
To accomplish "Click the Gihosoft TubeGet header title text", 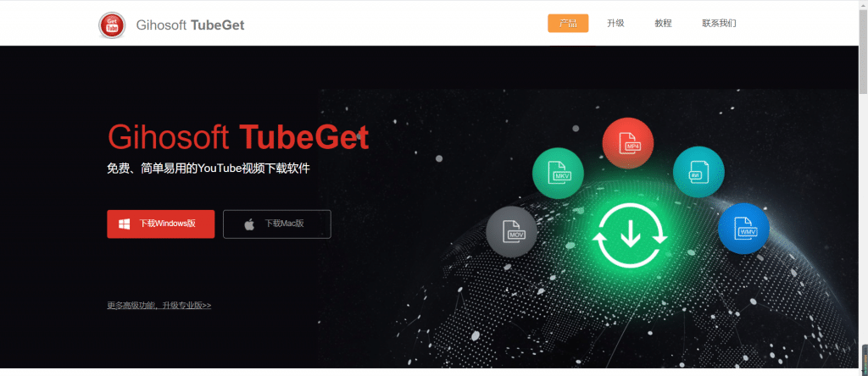I will (x=190, y=25).
